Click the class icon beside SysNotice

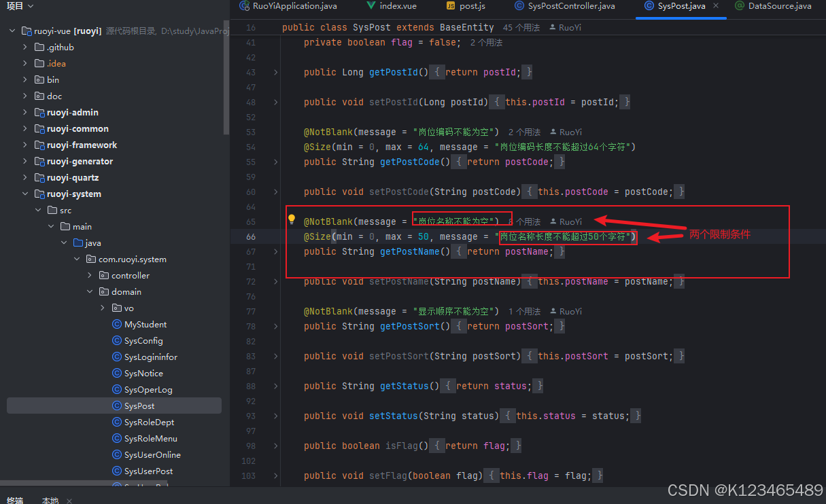117,374
